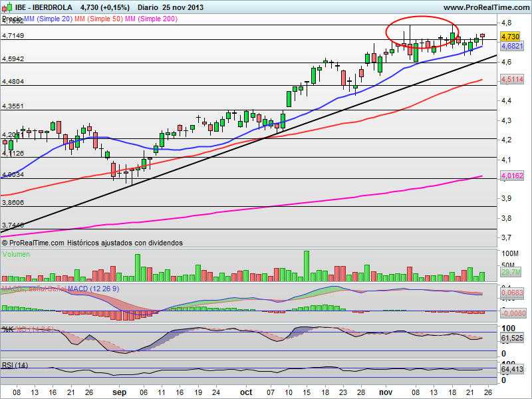Screen dimensions: 532x399
Task: Click the 3,7 price axis label
Action: (507, 237)
